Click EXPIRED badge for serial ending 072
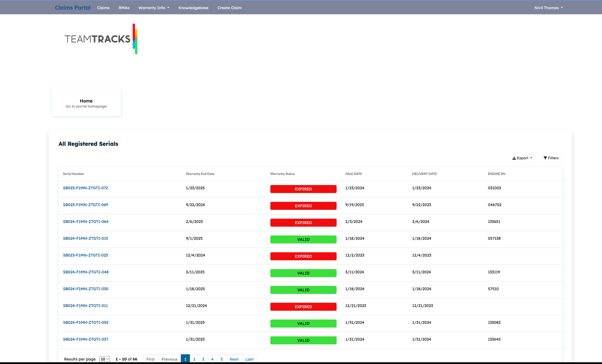Image resolution: width=602 pixels, height=364 pixels. click(303, 189)
